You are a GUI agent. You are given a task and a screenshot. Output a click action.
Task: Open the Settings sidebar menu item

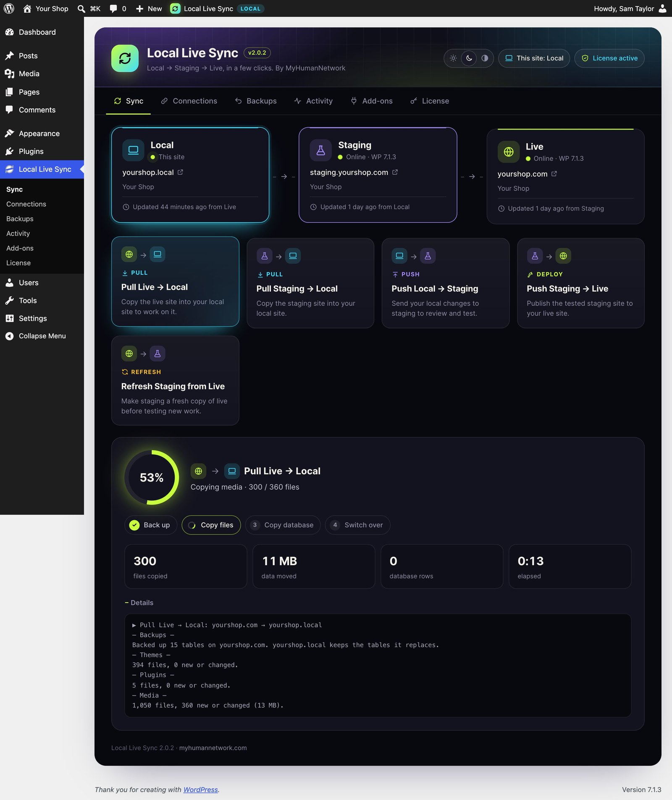click(x=42, y=318)
